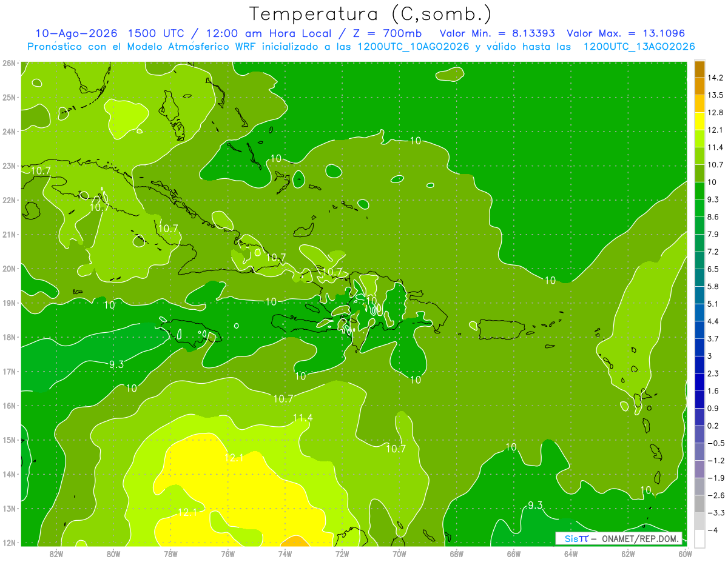Click the brown colorbar swatch above 14.2
Screen dimensions: 728x562
coord(699,69)
